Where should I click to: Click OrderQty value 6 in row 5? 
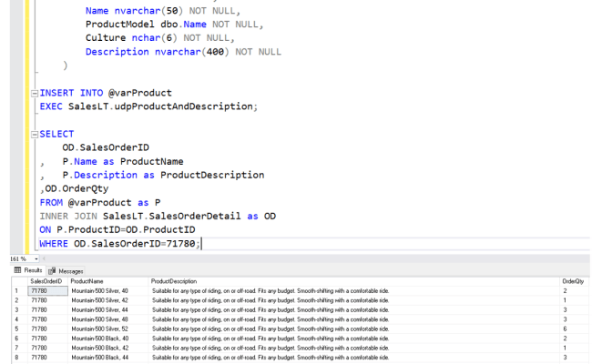pos(574,329)
